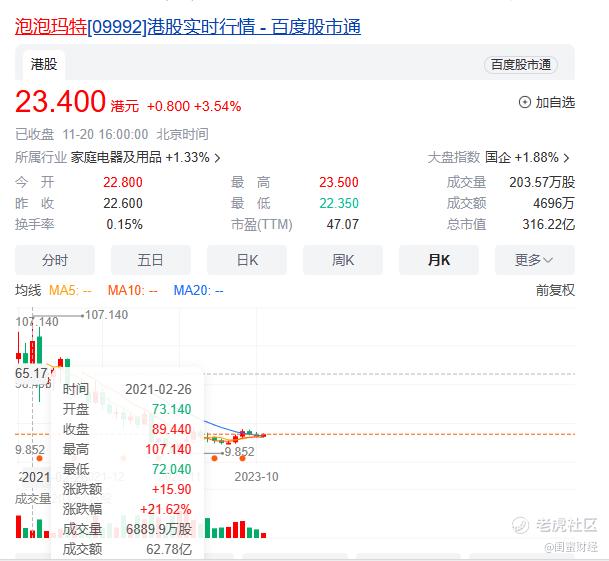Click the MA20 moving average label
The height and width of the screenshot is (561, 609).
(x=198, y=290)
